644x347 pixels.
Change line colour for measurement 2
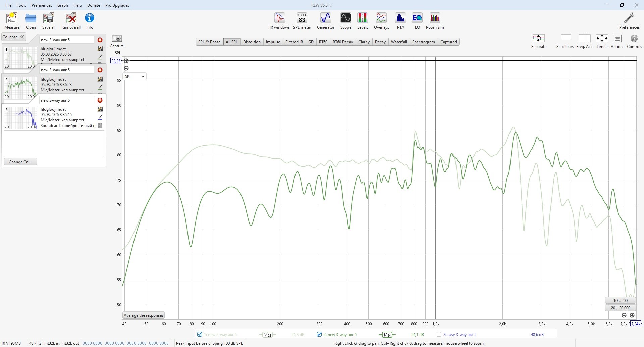(100, 87)
